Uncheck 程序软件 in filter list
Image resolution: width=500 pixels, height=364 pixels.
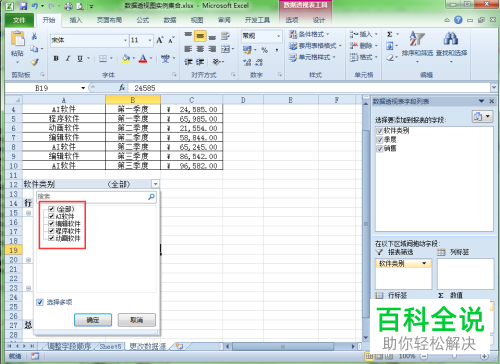click(51, 231)
